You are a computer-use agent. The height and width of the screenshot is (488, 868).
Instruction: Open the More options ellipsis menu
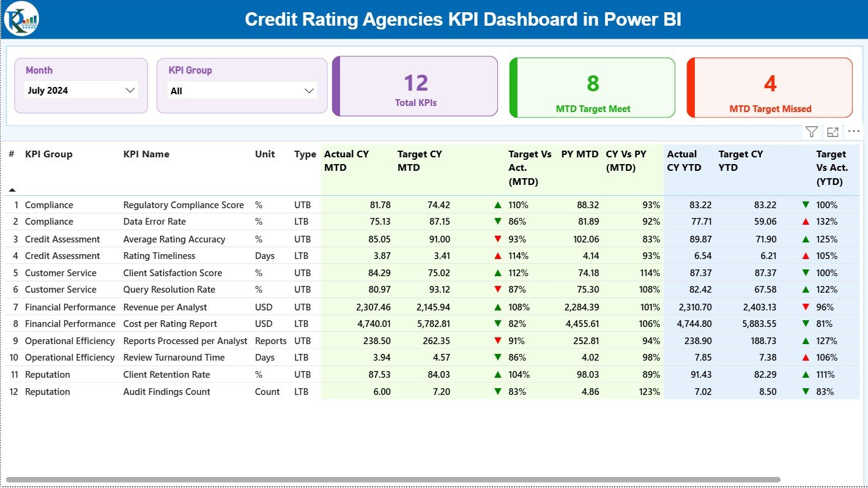point(854,131)
